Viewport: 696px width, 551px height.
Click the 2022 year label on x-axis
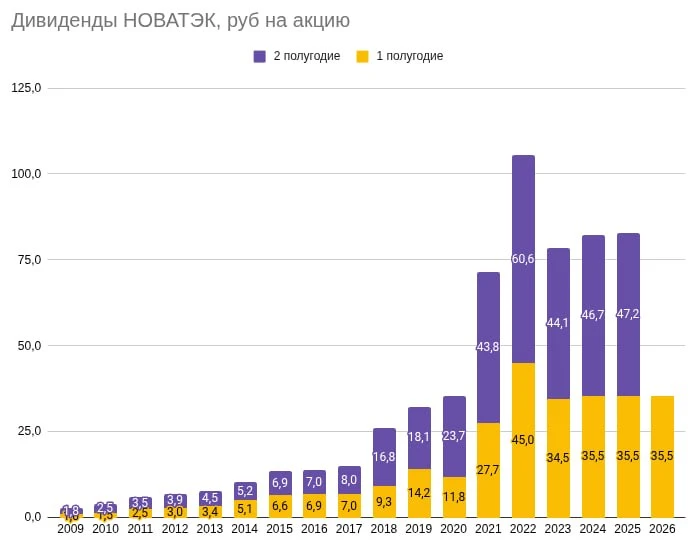[x=523, y=529]
